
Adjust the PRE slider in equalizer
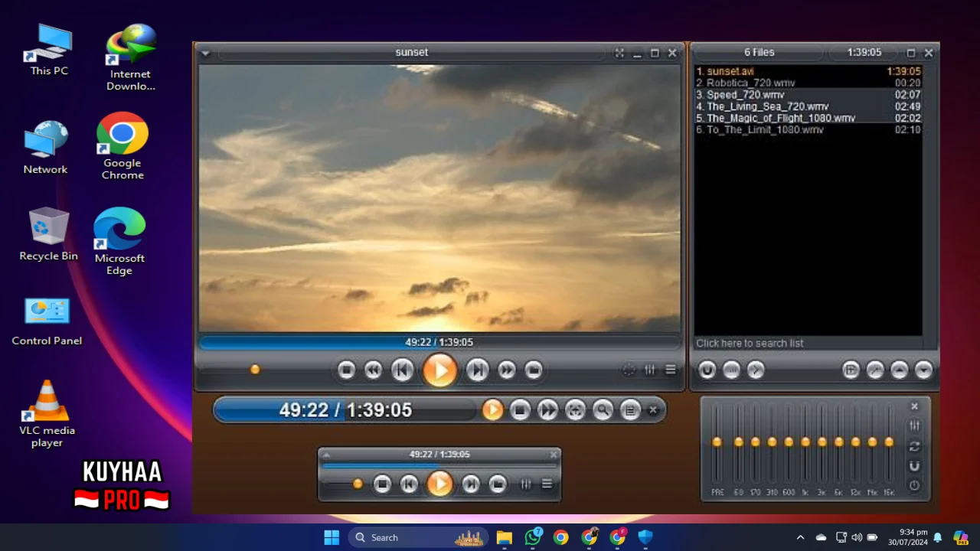click(x=717, y=442)
